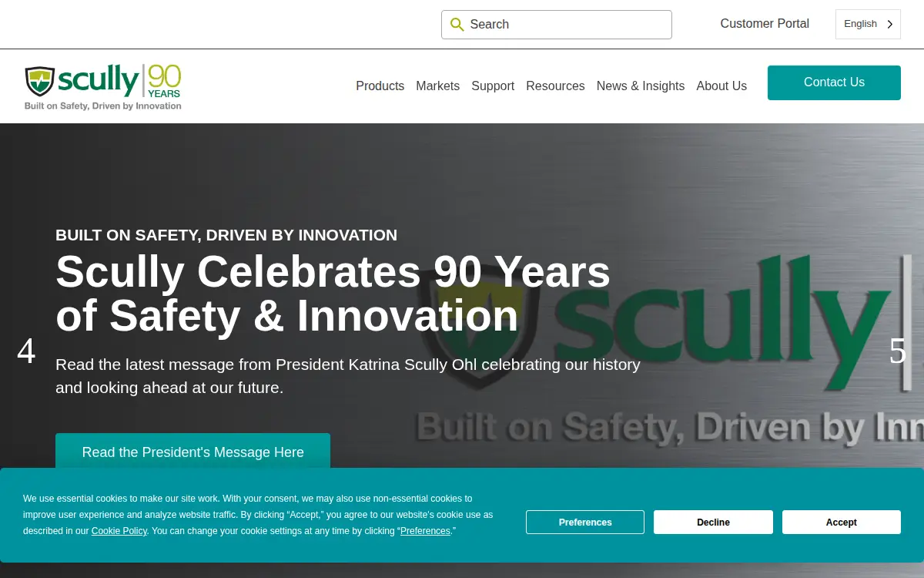This screenshot has height=578, width=924.
Task: Open the Markets menu
Action: [437, 86]
